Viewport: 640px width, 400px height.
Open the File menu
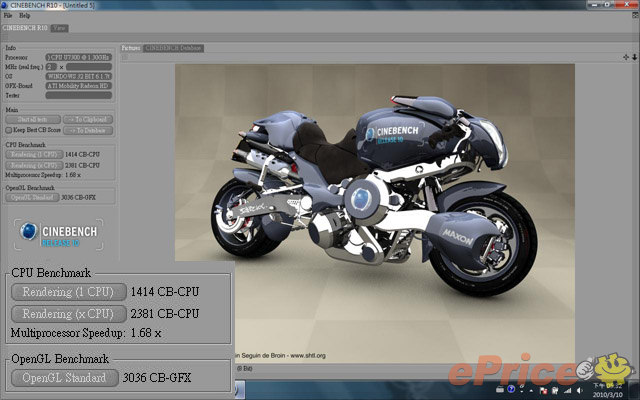[x=8, y=16]
